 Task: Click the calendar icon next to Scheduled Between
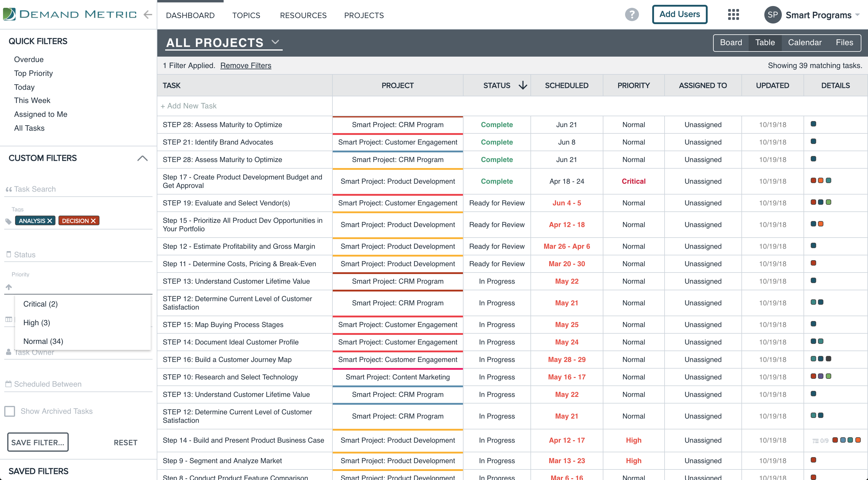[9, 383]
